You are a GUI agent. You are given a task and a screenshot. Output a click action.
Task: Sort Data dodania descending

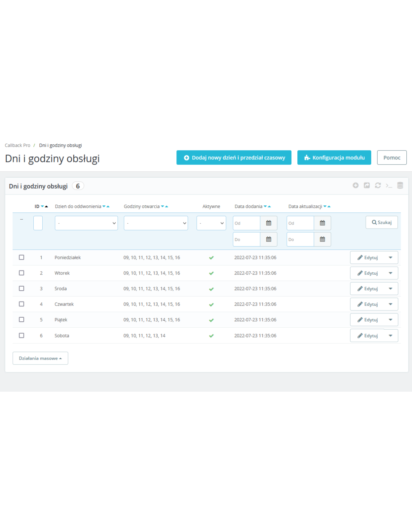pos(265,207)
